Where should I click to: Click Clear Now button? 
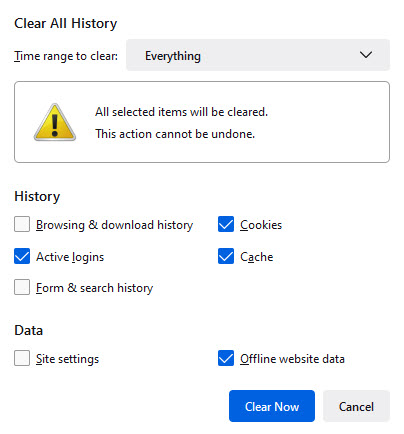click(272, 406)
